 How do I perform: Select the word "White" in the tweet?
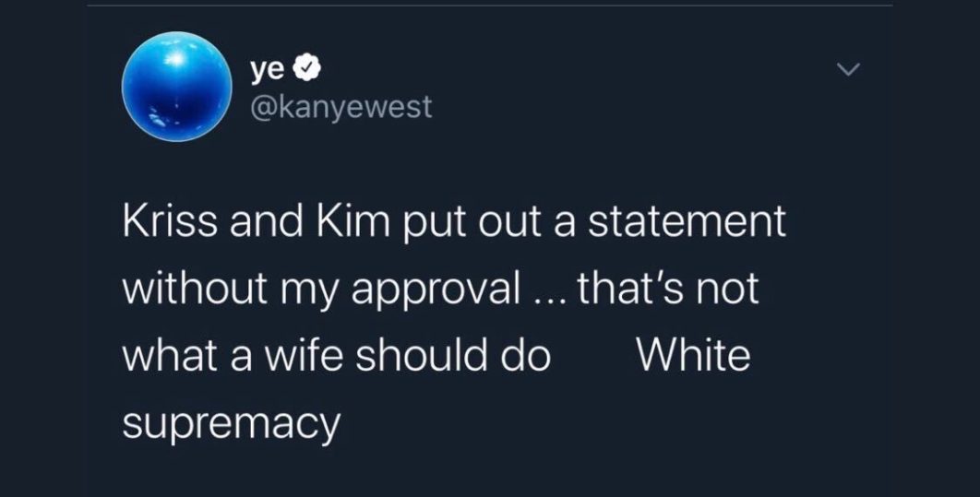click(x=694, y=356)
